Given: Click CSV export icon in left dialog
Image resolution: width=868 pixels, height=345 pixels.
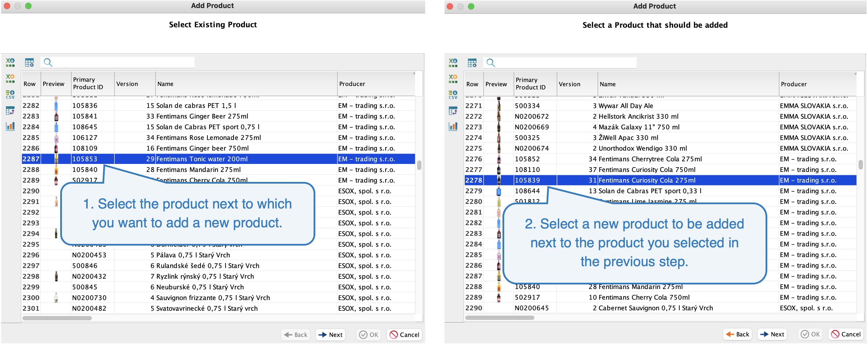Looking at the screenshot, I should [x=10, y=95].
